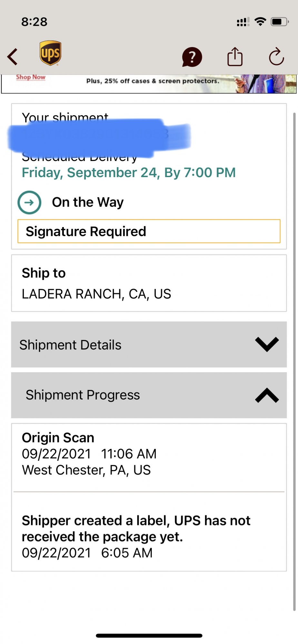Tap the On the Way arrow icon

(x=29, y=203)
